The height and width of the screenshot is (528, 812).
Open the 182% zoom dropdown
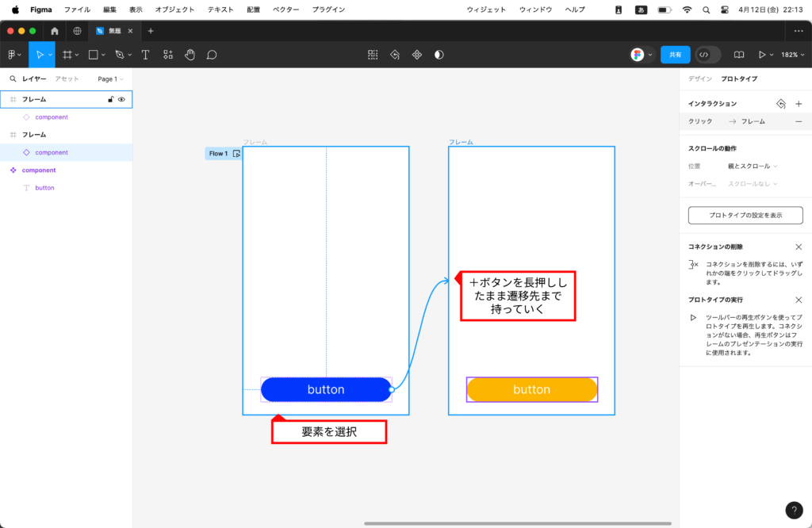tap(789, 55)
